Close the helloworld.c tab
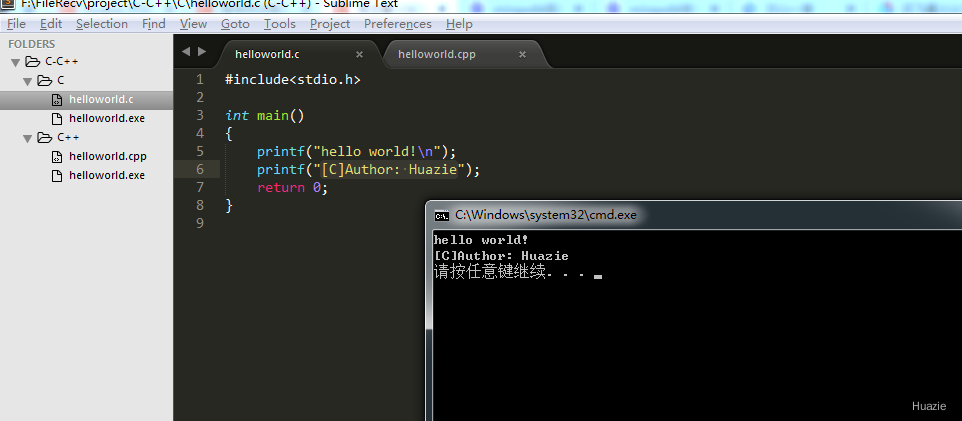The image size is (962, 421). tap(360, 55)
